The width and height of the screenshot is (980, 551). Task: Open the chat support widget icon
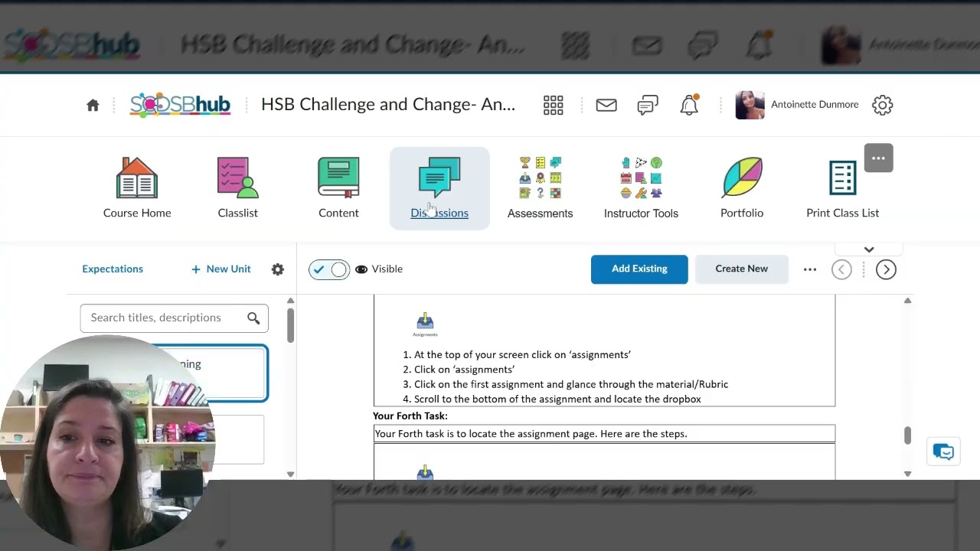click(x=943, y=452)
